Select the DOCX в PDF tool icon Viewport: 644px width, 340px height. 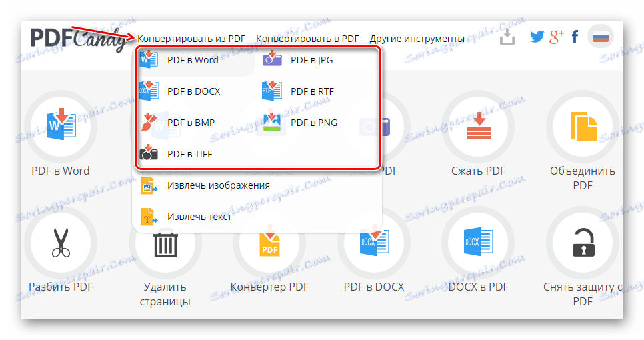[479, 243]
